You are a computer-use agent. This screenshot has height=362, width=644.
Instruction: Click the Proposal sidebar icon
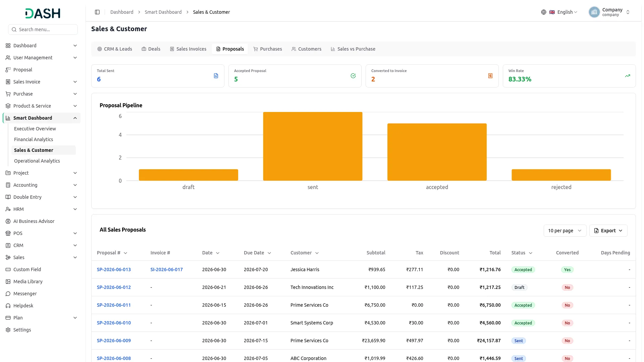pos(8,70)
